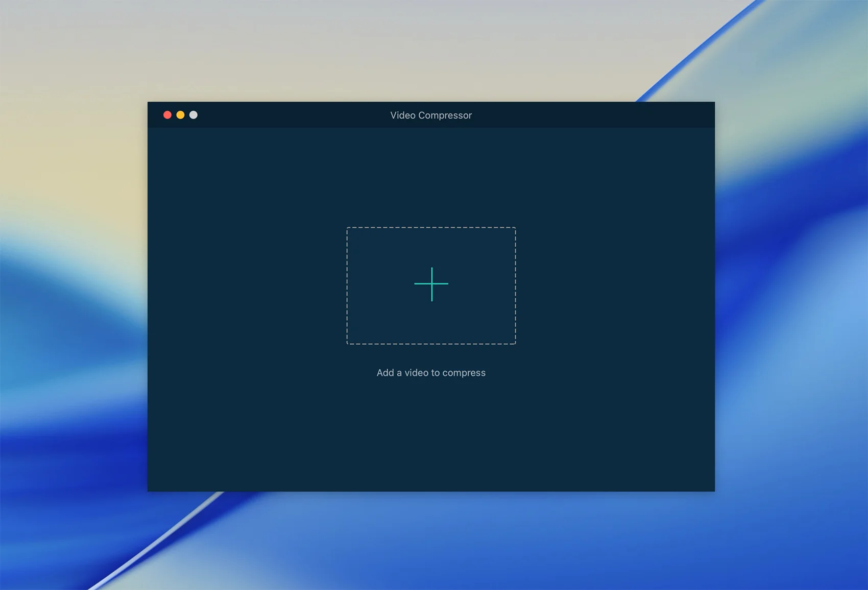Viewport: 868px width, 590px height.
Task: Click the empty title bar area right of title
Action: (587, 115)
